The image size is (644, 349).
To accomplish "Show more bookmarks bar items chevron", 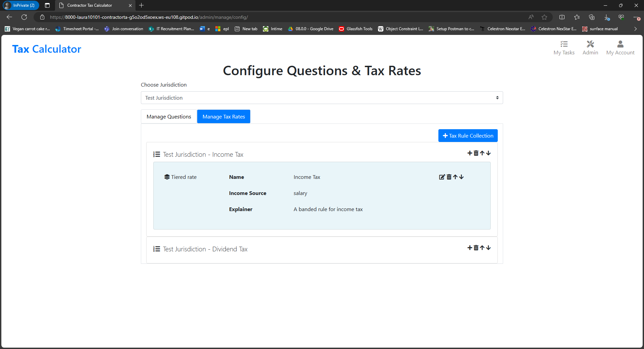I will tap(635, 29).
